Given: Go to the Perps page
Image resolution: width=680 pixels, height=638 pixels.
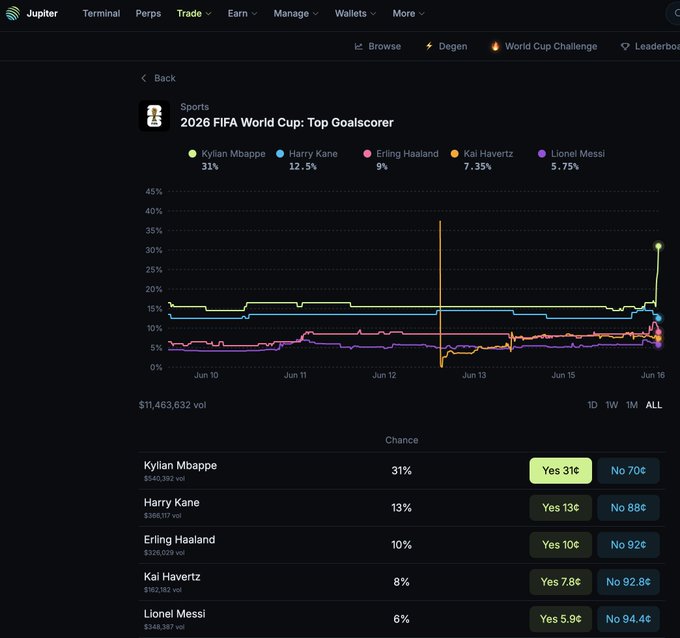Looking at the screenshot, I should 148,13.
